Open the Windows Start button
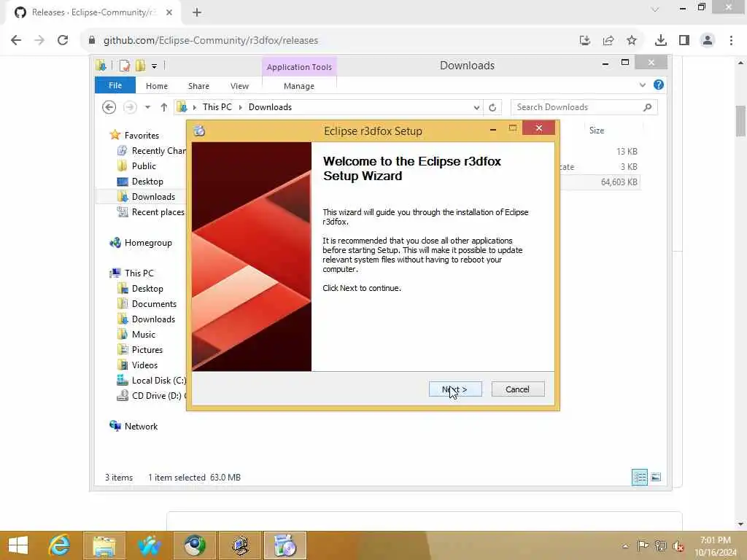The height and width of the screenshot is (560, 747). [18, 545]
